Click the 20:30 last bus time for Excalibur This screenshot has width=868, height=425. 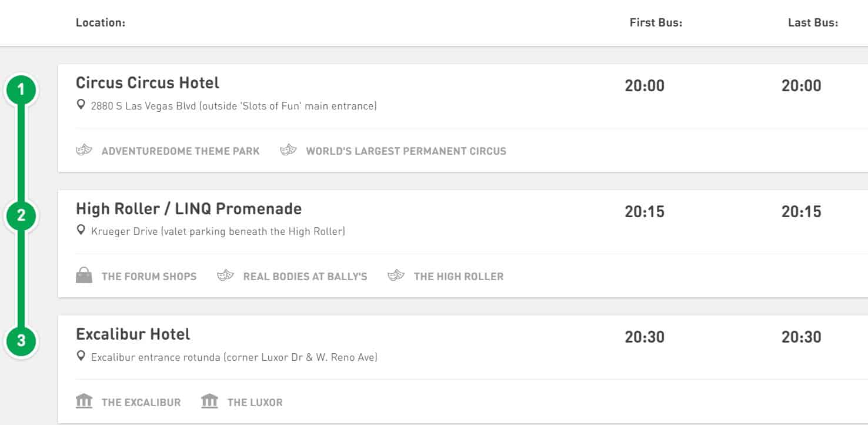pos(802,337)
